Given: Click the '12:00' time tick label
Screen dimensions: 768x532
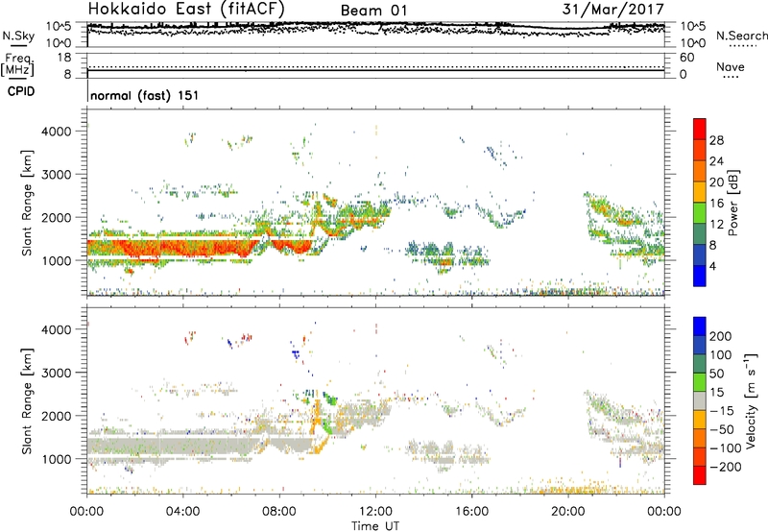Looking at the screenshot, I should (375, 512).
